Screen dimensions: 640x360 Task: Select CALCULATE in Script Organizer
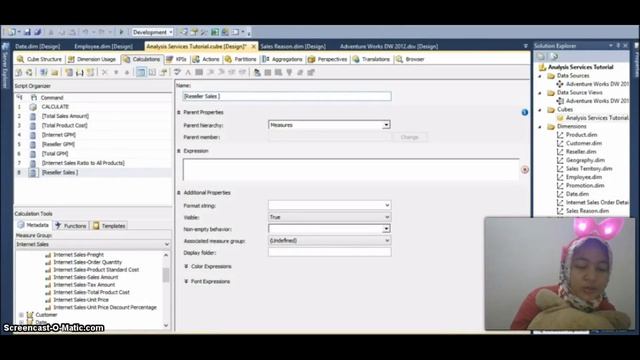tap(55, 107)
